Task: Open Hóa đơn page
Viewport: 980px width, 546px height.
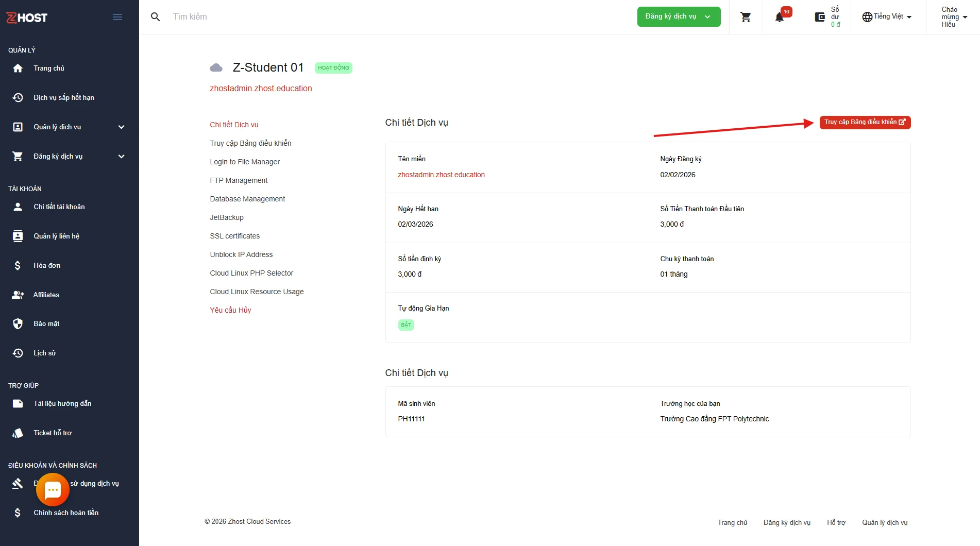Action: click(47, 266)
